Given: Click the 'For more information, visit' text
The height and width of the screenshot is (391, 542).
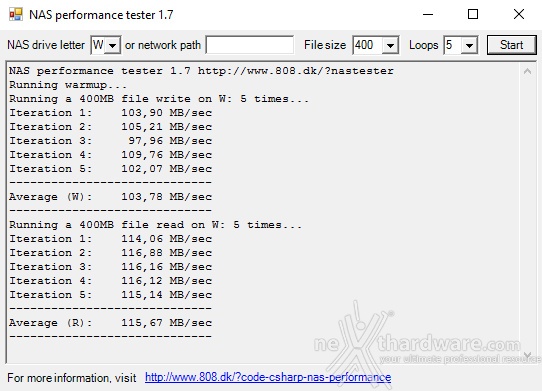Looking at the screenshot, I should pos(72,378).
